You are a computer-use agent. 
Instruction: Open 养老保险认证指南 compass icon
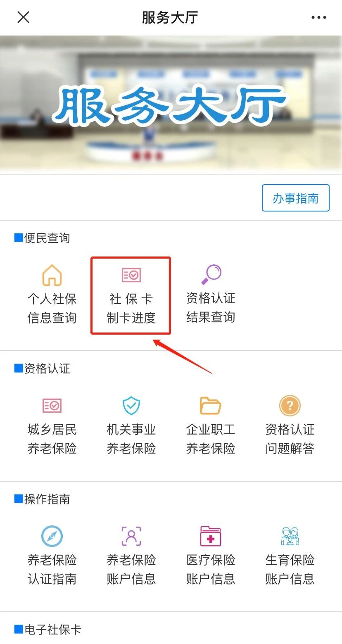(52, 536)
